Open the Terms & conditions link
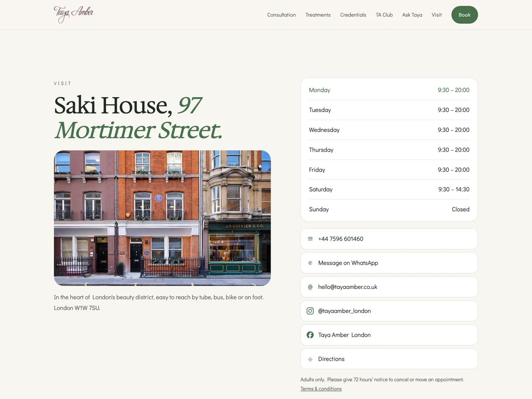 [321, 389]
